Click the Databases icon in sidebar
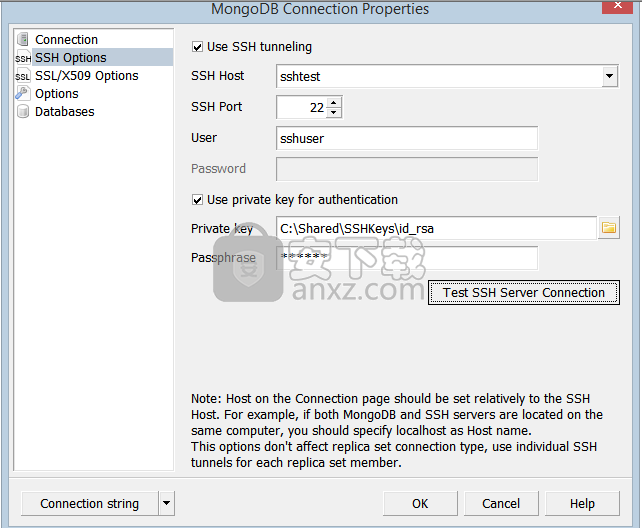 23,112
